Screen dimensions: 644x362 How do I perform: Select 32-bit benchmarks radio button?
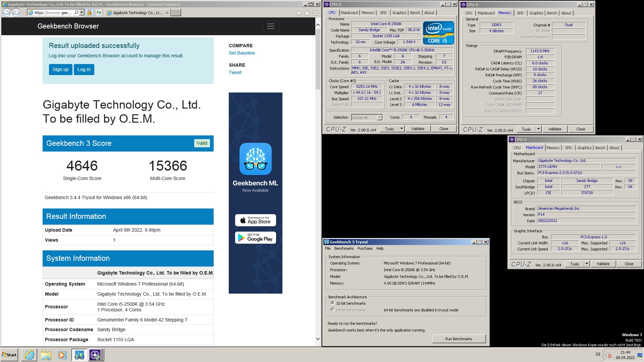332,303
